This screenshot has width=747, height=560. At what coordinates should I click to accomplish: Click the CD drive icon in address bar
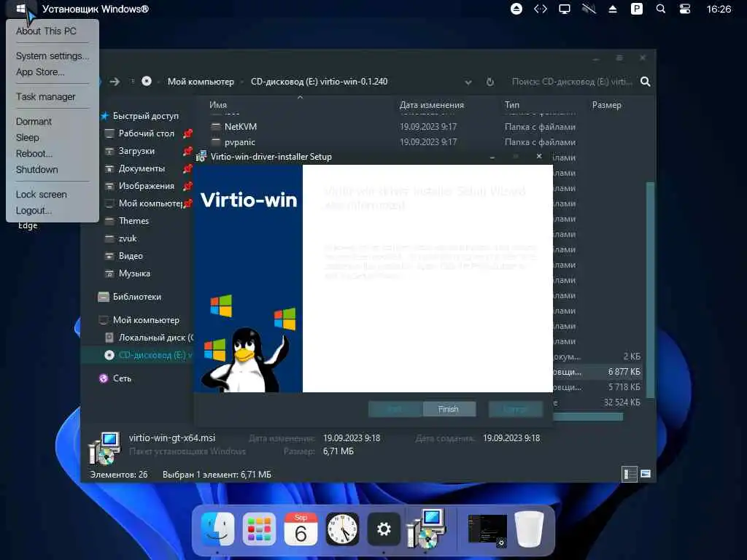[x=146, y=82]
